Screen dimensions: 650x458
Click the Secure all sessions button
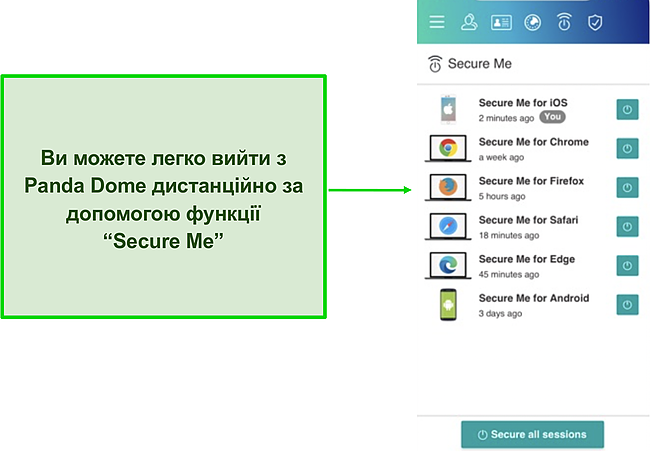pyautogui.click(x=532, y=434)
